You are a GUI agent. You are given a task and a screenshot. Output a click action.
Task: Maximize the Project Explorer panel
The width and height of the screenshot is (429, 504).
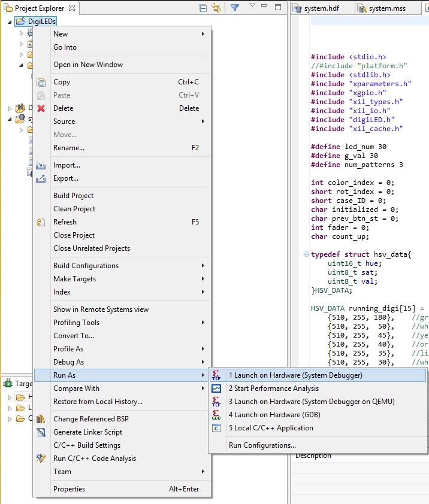click(279, 7)
